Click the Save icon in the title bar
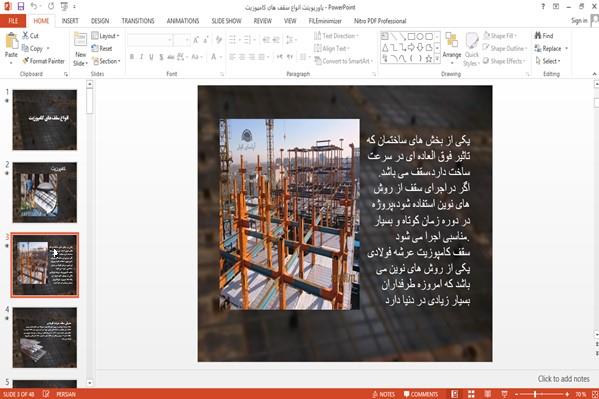The height and width of the screenshot is (399, 599). [x=21, y=6]
